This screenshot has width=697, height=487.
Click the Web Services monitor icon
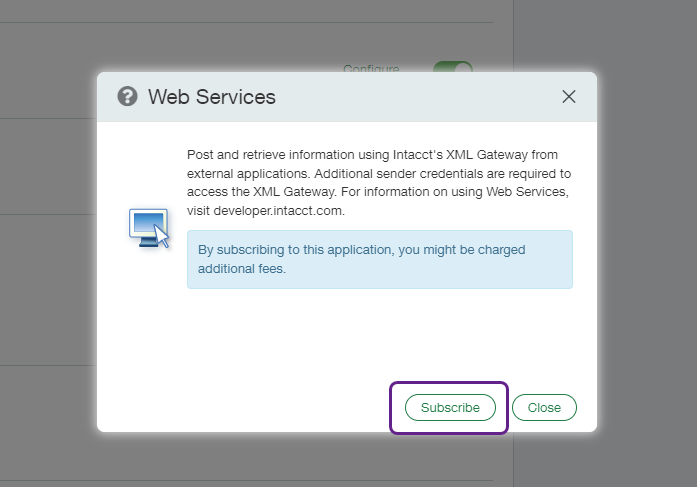click(x=148, y=227)
